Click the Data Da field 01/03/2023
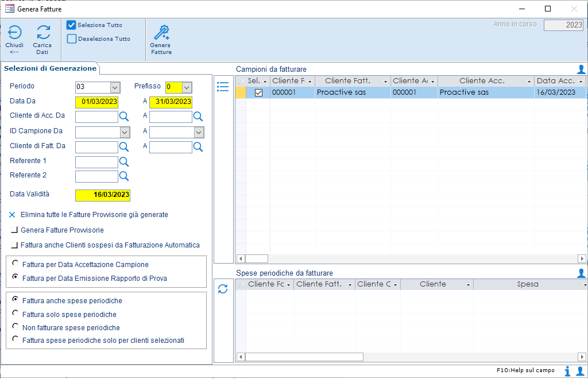This screenshot has height=379, width=588. pyautogui.click(x=96, y=102)
